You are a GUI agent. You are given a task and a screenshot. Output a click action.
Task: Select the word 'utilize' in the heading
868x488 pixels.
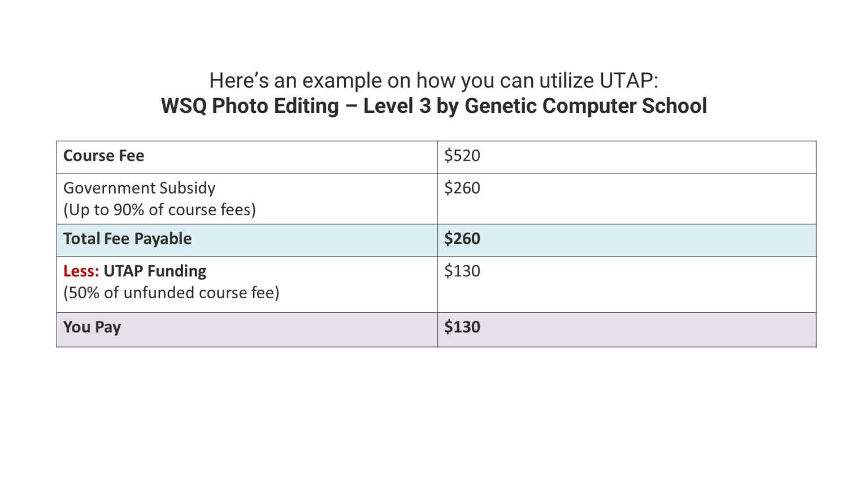click(566, 81)
